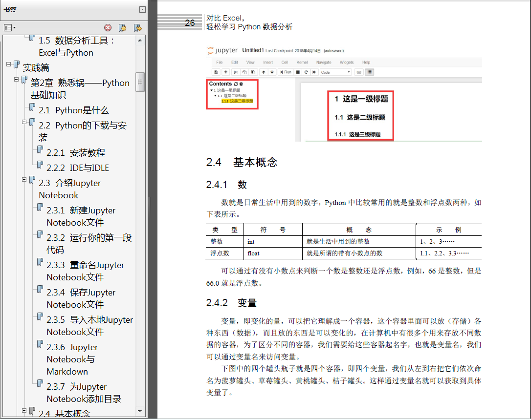This screenshot has width=531, height=420.
Task: Click the heading 2.4.2 变量
Action: [x=231, y=303]
